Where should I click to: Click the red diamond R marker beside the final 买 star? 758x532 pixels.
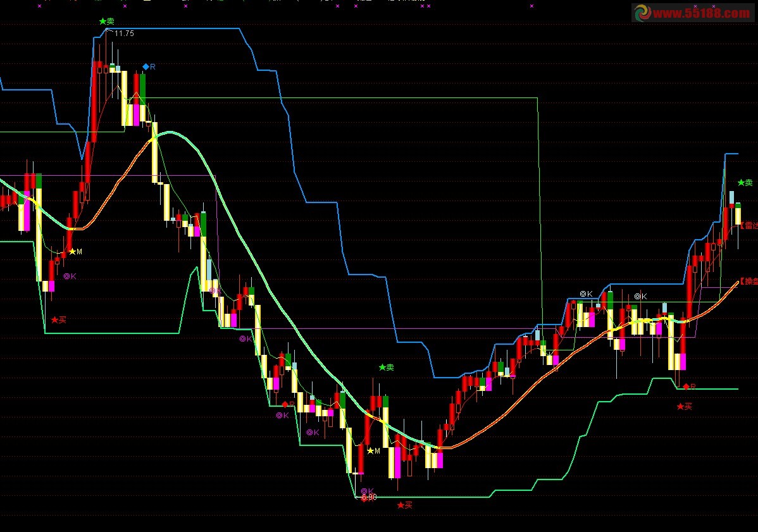coord(689,387)
